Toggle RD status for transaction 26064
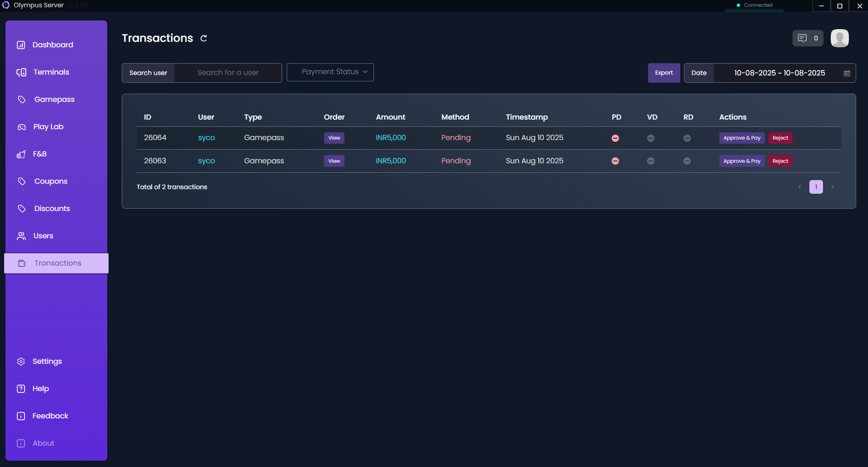The width and height of the screenshot is (868, 467). click(687, 138)
